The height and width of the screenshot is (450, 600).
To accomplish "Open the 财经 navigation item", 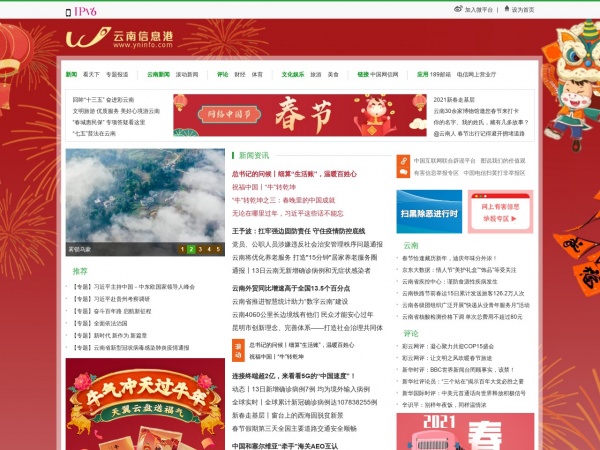I will coord(240,74).
